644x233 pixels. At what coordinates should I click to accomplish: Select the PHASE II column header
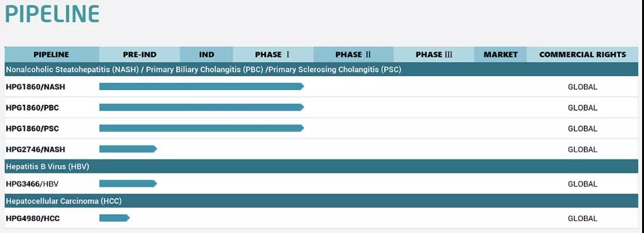[353, 55]
